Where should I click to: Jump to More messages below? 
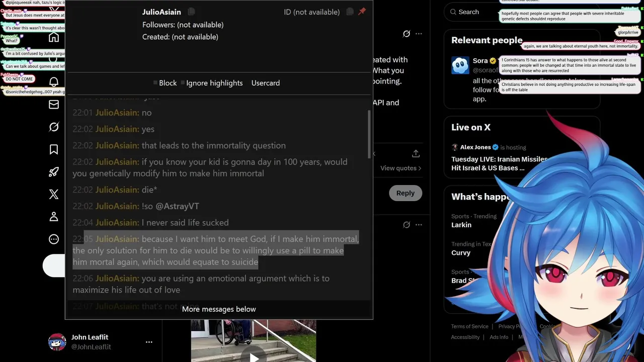point(219,309)
